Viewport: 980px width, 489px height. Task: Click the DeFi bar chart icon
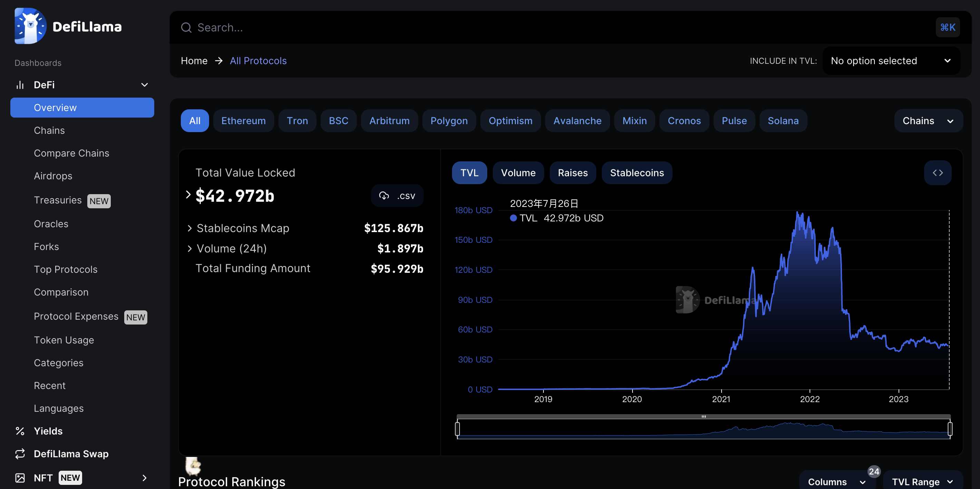20,85
